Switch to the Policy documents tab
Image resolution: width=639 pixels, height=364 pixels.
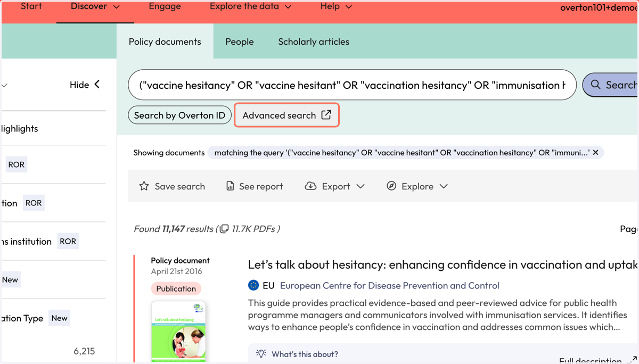(165, 42)
